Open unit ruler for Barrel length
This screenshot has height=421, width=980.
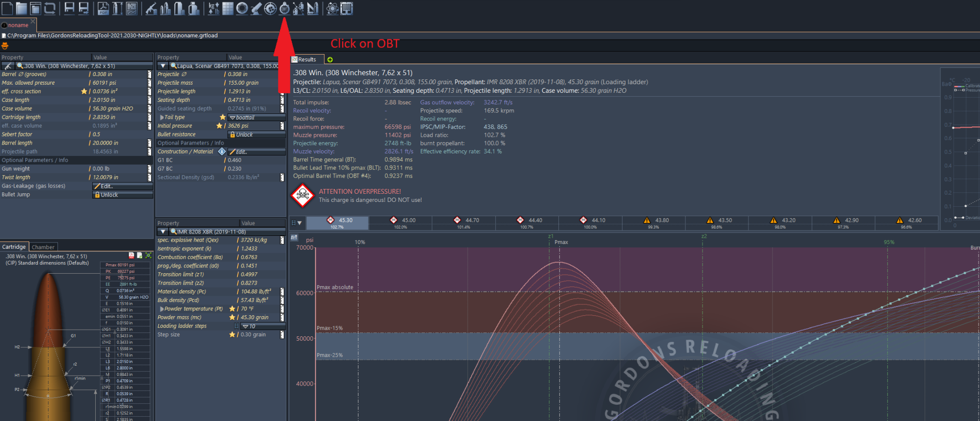click(149, 143)
